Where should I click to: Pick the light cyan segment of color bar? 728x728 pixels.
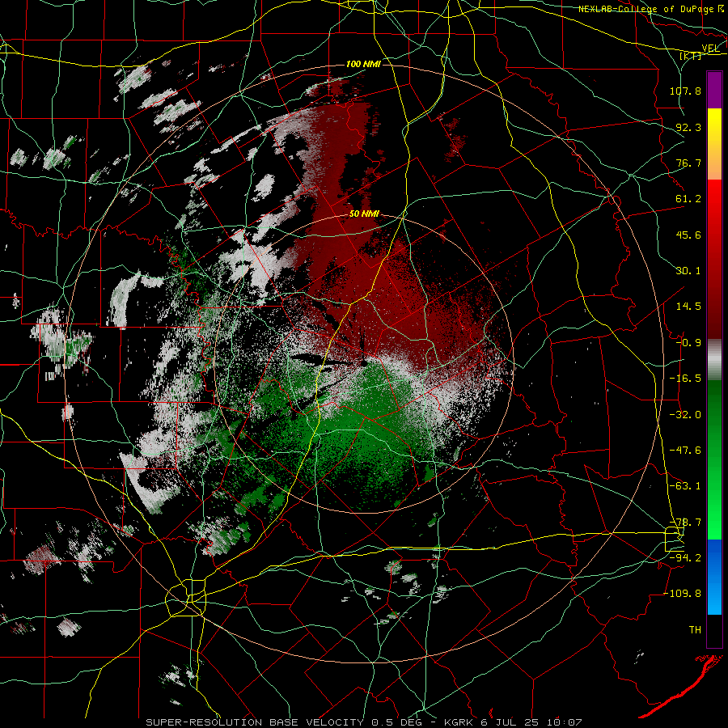pos(714,599)
